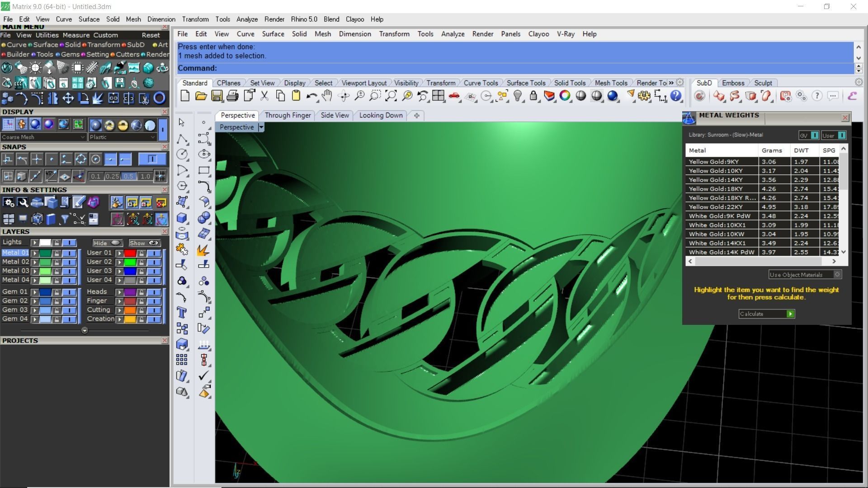
Task: Open the Clayoo menu in inner bar
Action: [538, 34]
